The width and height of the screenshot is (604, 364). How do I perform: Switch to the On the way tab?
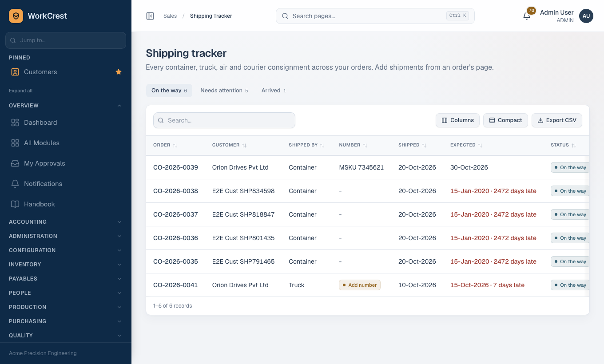169,91
